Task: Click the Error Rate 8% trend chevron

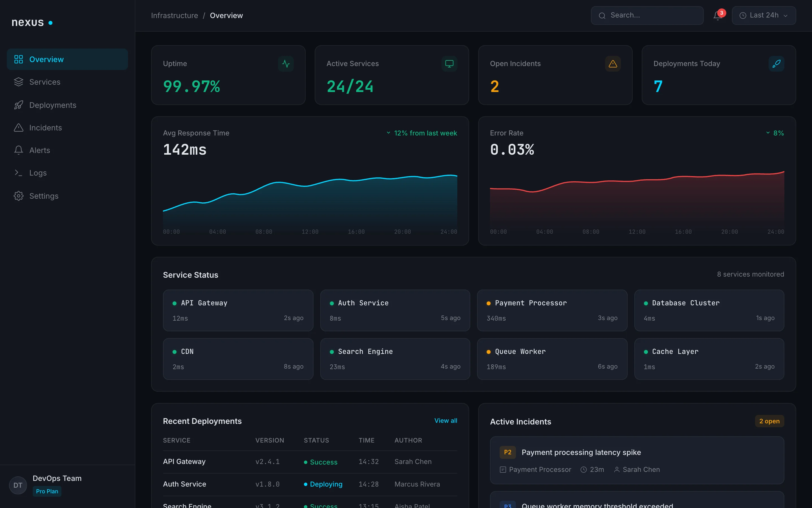Action: (768, 133)
